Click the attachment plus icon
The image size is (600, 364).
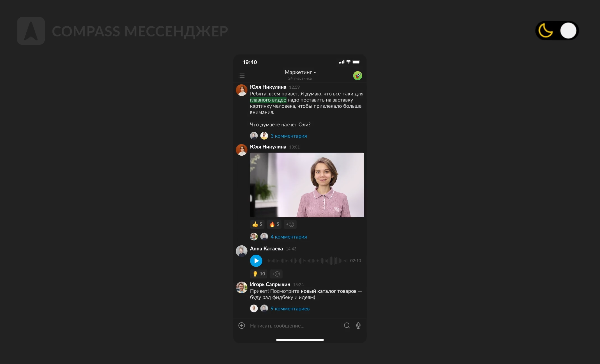coord(241,325)
